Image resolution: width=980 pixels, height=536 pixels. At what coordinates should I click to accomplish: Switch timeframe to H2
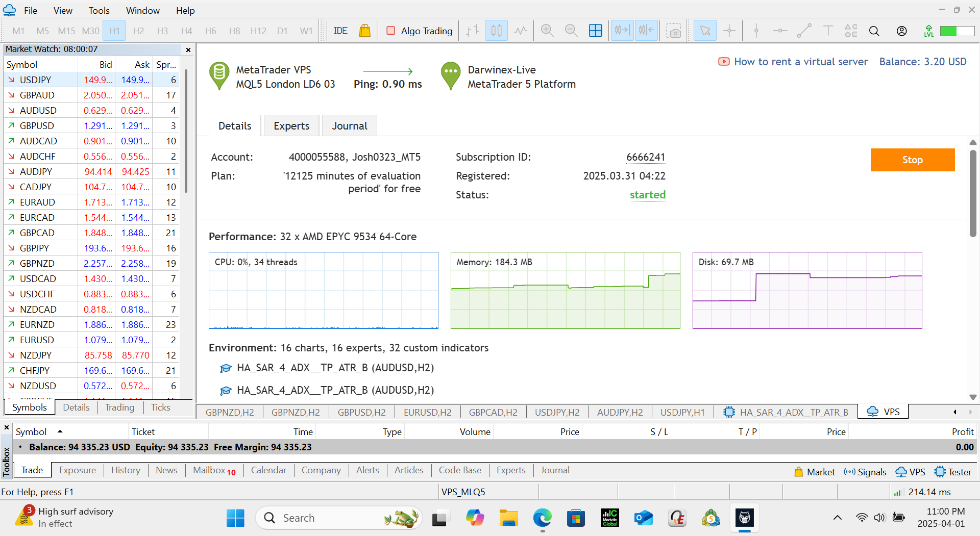tap(138, 31)
